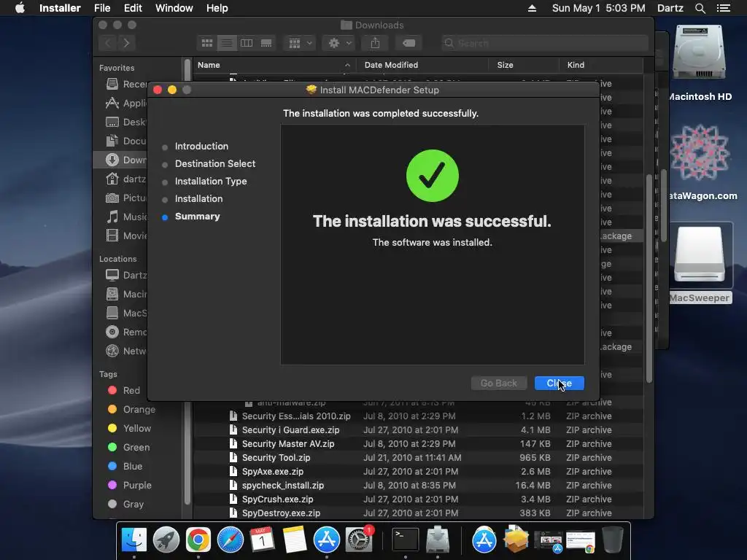Sort files by the Name column

pos(274,65)
